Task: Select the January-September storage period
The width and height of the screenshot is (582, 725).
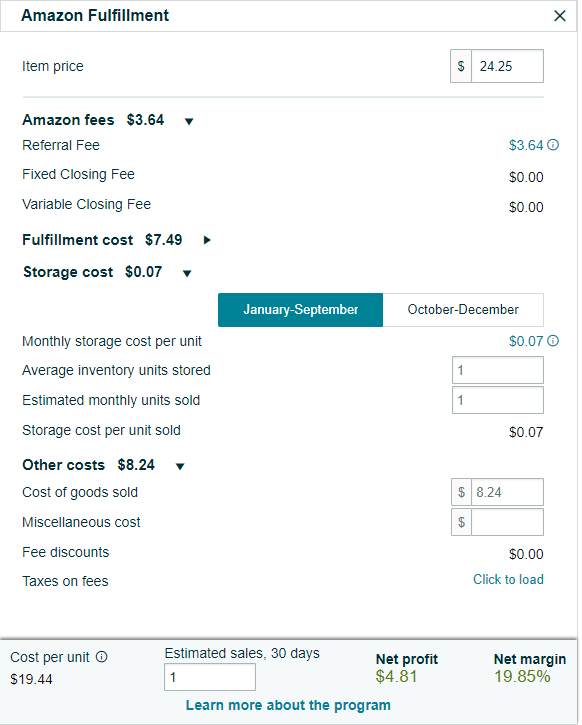Action: tap(300, 310)
